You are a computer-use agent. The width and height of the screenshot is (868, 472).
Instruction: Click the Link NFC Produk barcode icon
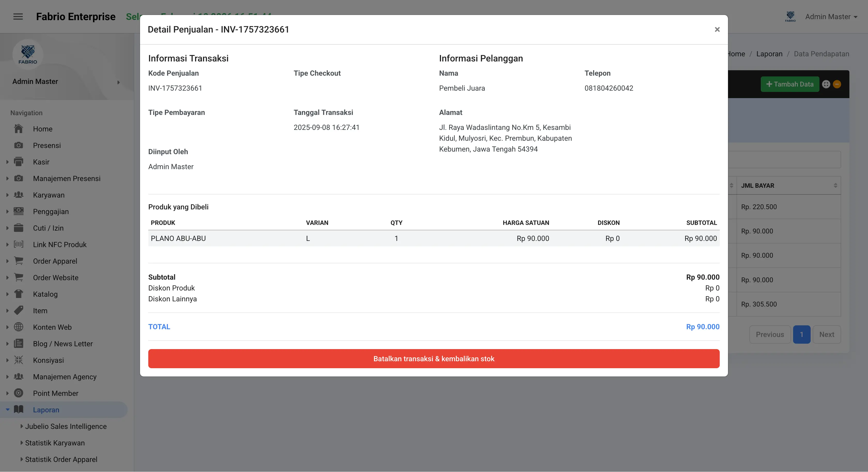[19, 244]
